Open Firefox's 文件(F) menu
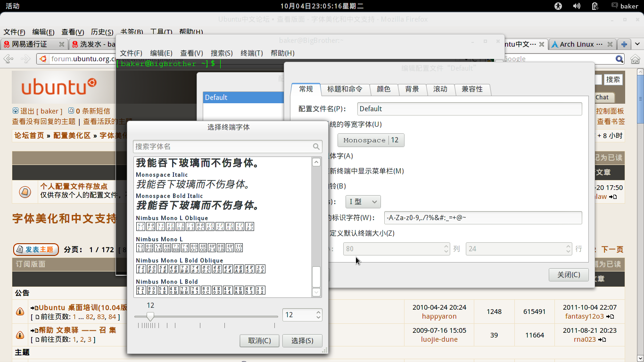The height and width of the screenshot is (362, 644). click(x=15, y=32)
